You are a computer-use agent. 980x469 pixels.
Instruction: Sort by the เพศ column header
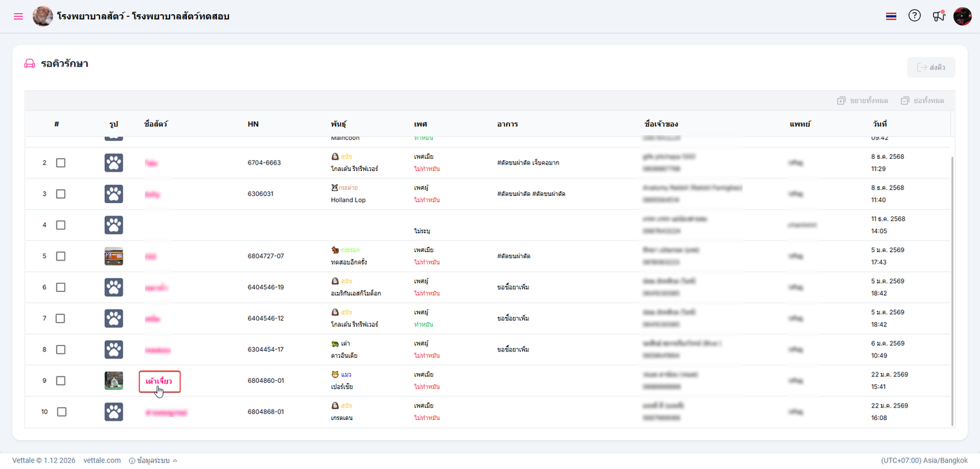coord(420,124)
